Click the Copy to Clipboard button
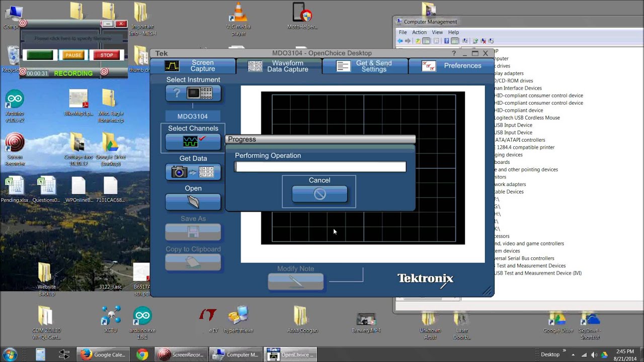The height and width of the screenshot is (362, 644). [193, 262]
